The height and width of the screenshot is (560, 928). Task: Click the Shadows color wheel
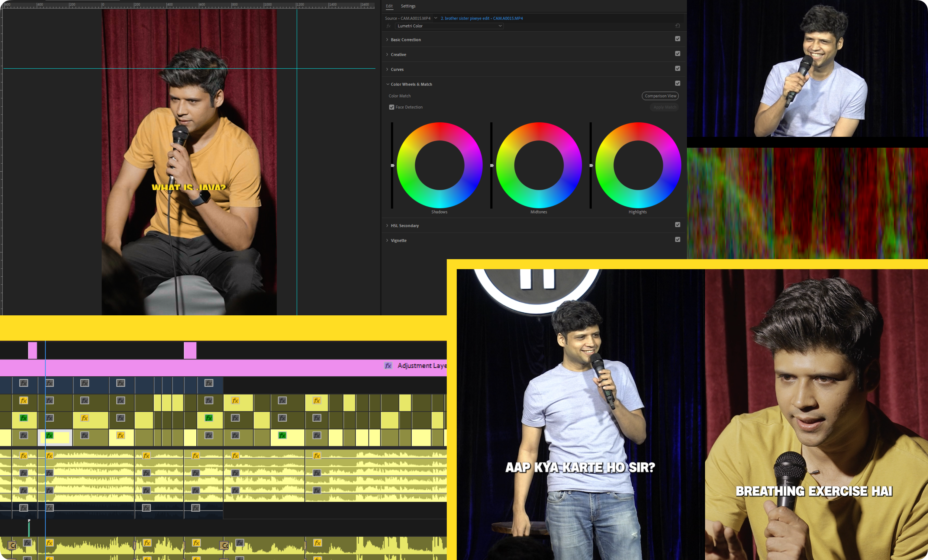click(440, 165)
